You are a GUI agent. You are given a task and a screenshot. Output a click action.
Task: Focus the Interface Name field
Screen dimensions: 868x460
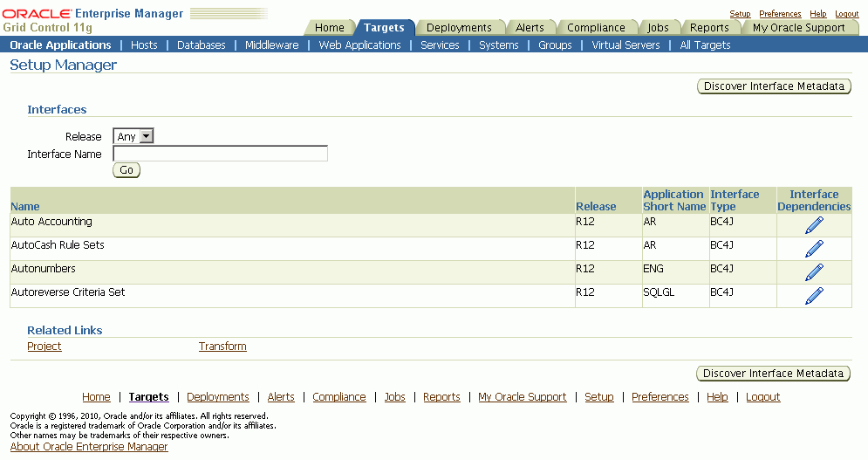(x=221, y=154)
